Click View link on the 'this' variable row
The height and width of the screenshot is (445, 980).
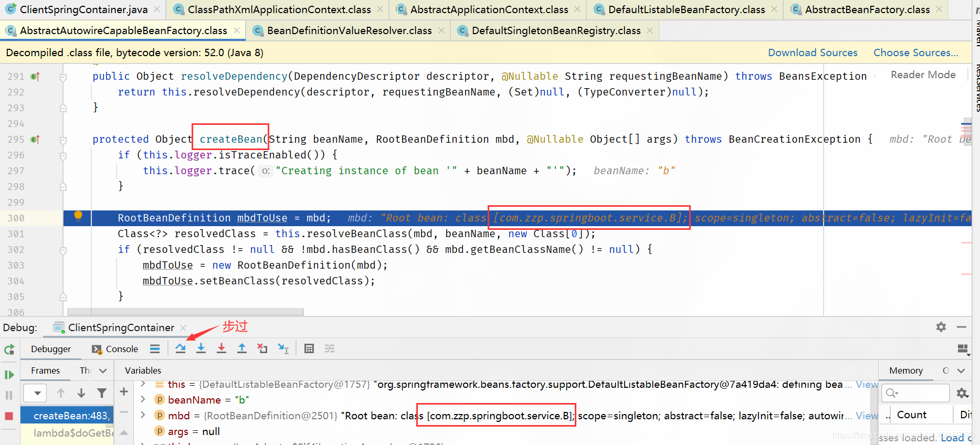coord(867,384)
